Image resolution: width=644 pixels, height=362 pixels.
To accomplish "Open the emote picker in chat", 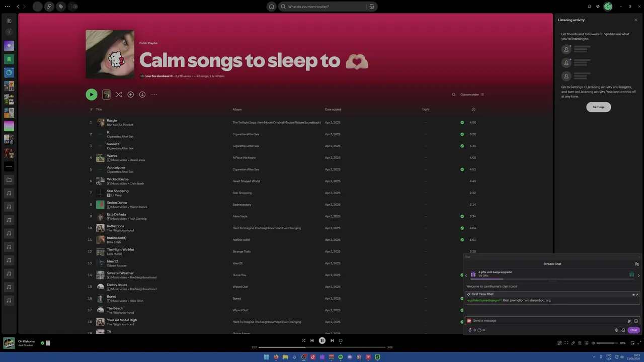I will pyautogui.click(x=636, y=321).
